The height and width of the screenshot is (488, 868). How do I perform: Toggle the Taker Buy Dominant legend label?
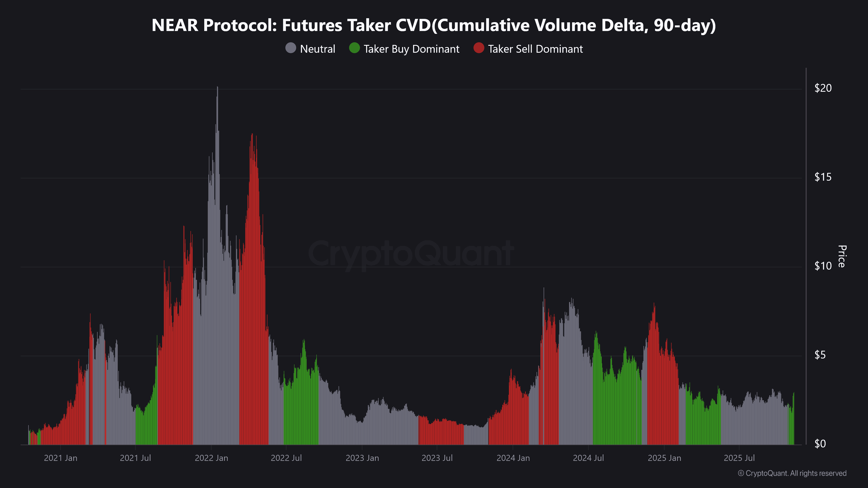click(411, 49)
